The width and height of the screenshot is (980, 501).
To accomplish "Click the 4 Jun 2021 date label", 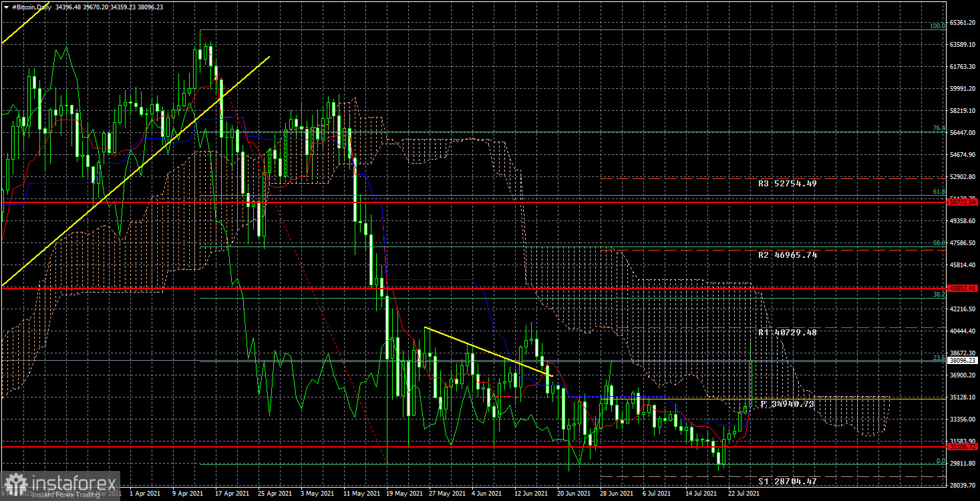I will point(488,494).
